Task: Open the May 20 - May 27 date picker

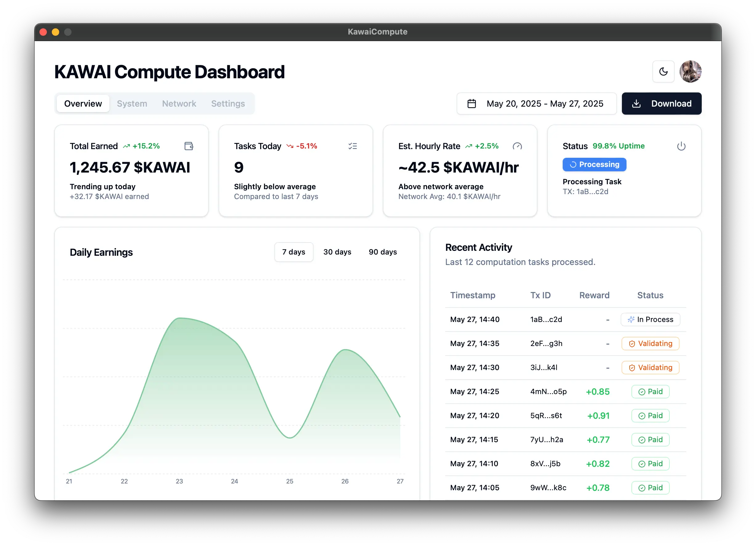Action: tap(544, 104)
